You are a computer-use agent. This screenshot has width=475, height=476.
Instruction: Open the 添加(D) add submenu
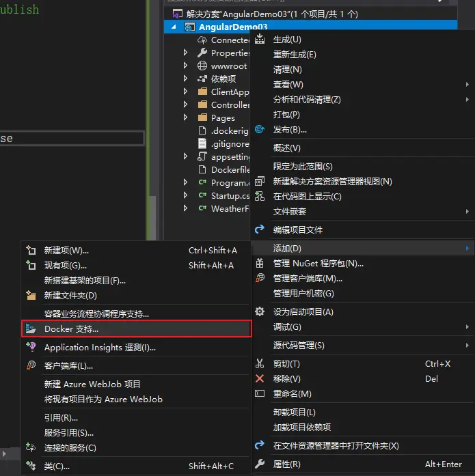pos(363,249)
